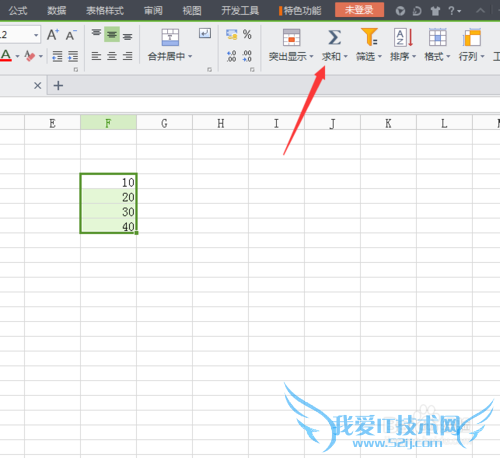Viewport: 500px width, 458px height.
Task: Switch to the 视图 tab
Action: pyautogui.click(x=192, y=11)
